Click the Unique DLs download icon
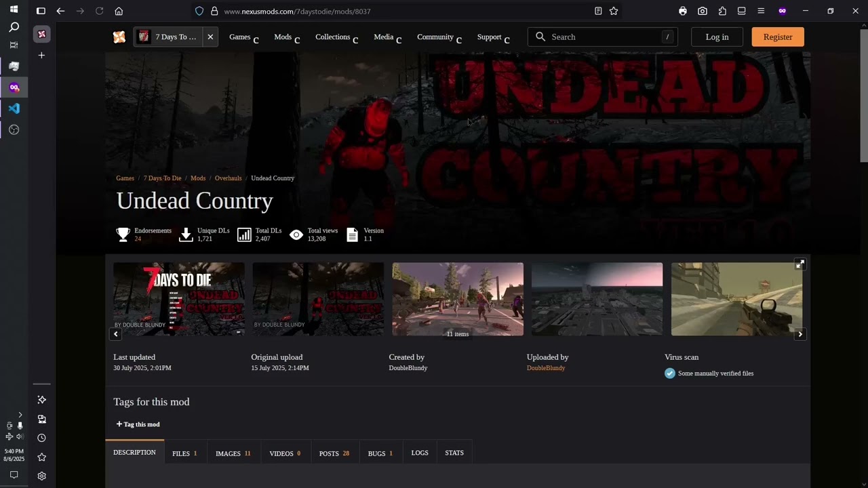This screenshot has height=488, width=868. tap(186, 235)
